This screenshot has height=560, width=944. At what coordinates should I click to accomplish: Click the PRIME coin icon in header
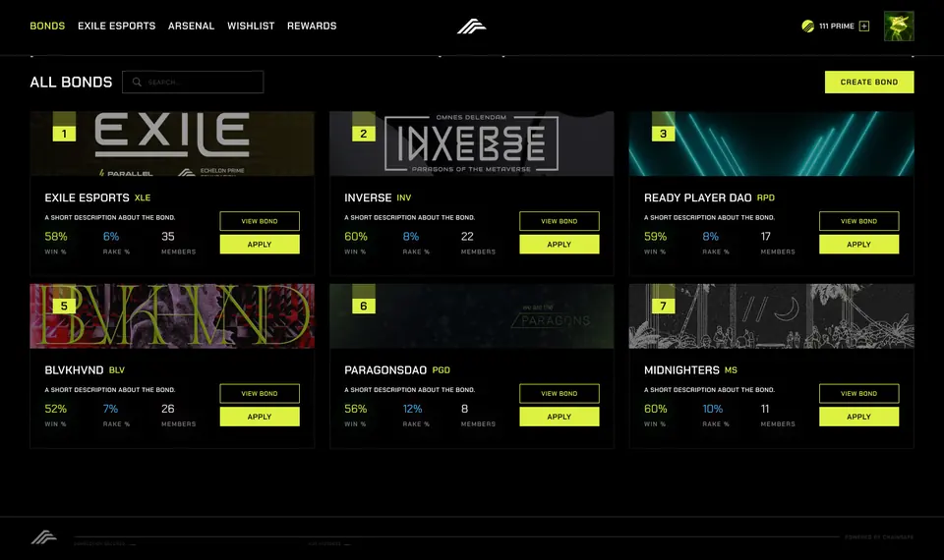(x=808, y=26)
